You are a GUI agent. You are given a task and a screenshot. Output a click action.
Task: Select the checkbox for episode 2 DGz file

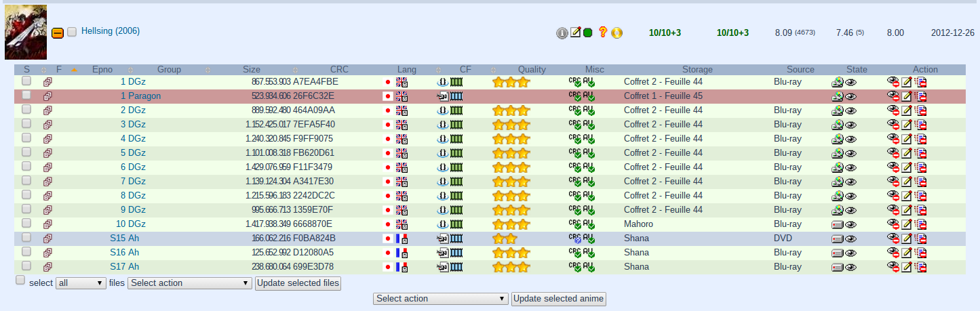pos(26,110)
